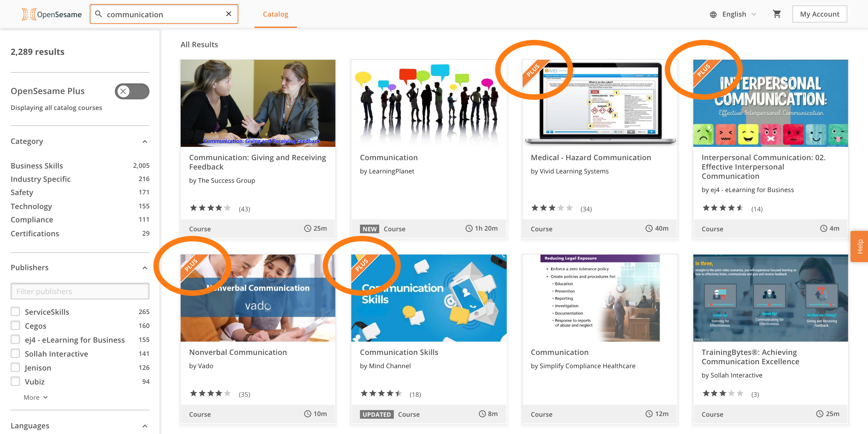Click the star rating of Nonverbal Communication
The image size is (868, 434).
pos(210,393)
